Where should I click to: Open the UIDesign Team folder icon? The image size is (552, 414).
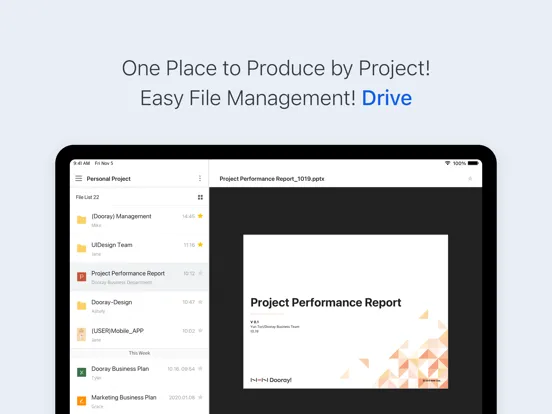(81, 249)
